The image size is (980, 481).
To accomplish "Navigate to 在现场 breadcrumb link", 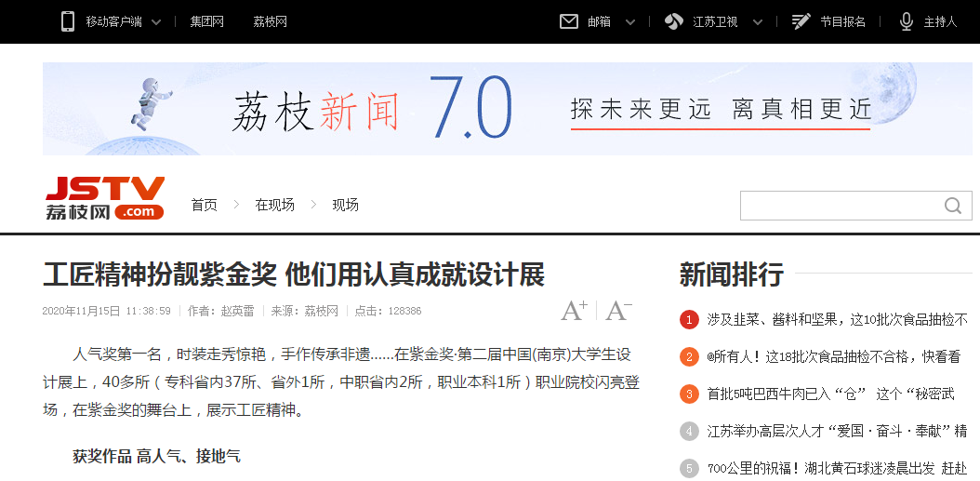I will 274,205.
